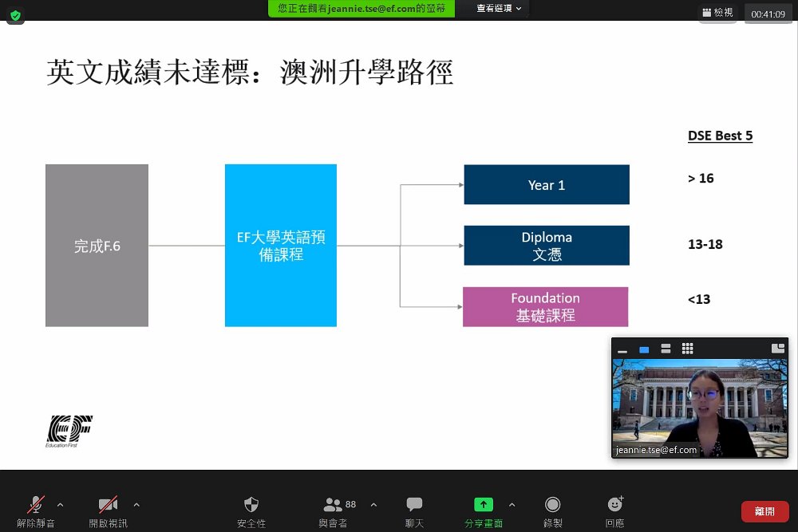This screenshot has width=798, height=532.
Task: Minimize the speaker video thumbnail
Action: pyautogui.click(x=622, y=349)
